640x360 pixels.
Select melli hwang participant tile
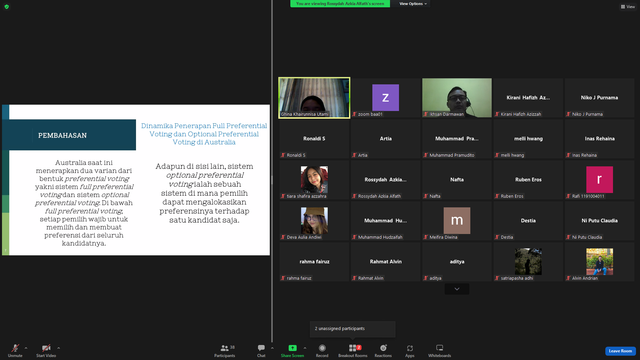pyautogui.click(x=528, y=139)
